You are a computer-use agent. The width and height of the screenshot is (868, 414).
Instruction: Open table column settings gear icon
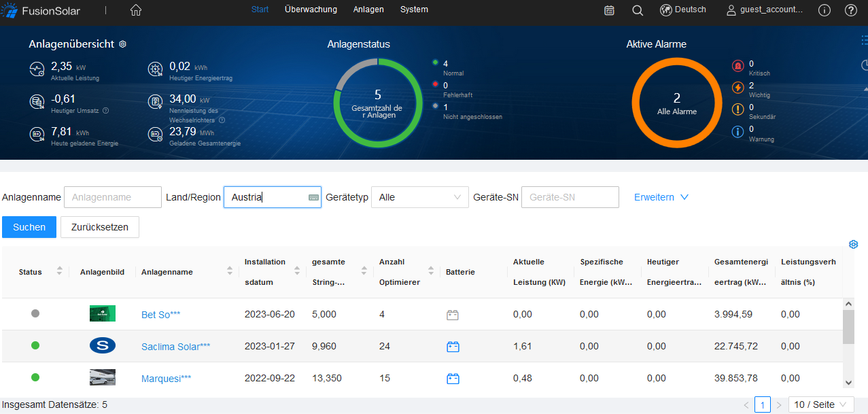pyautogui.click(x=854, y=245)
